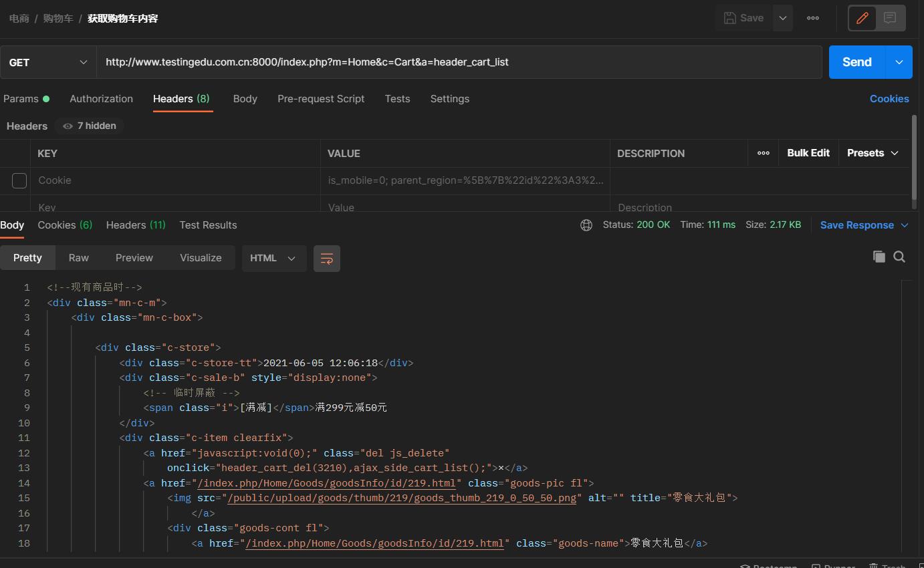This screenshot has height=568, width=924.
Task: Click the 购物车 breadcrumb
Action: (x=58, y=19)
